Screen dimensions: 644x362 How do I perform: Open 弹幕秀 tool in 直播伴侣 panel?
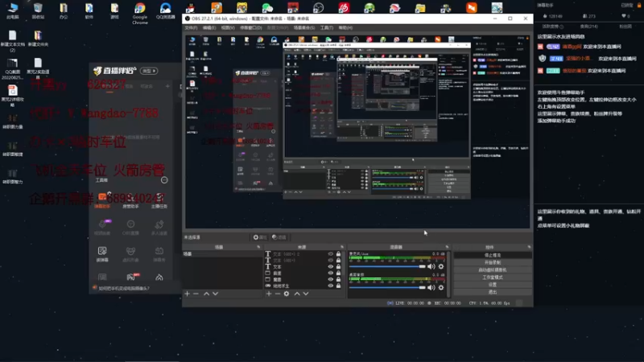tap(159, 254)
